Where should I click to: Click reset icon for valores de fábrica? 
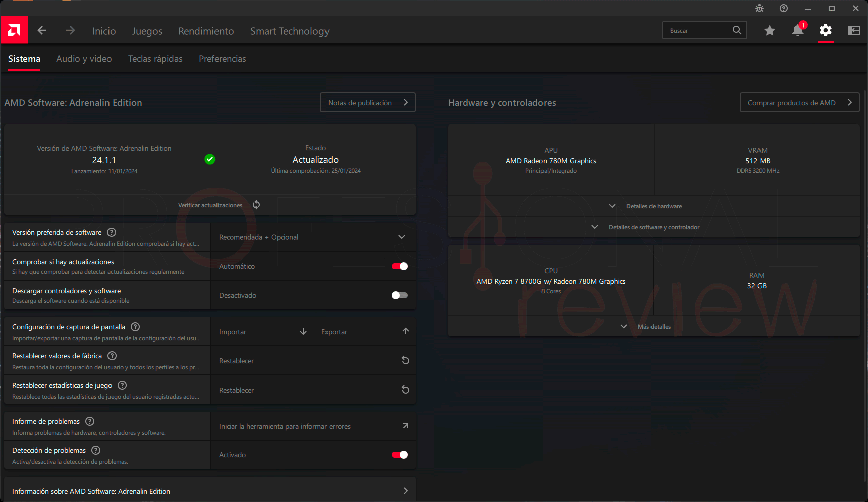406,360
